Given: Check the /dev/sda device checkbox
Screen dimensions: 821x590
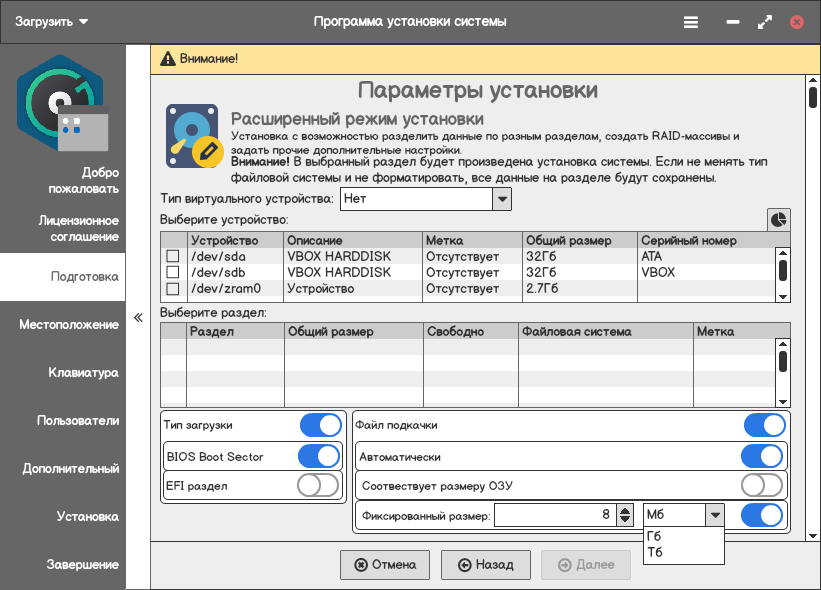Looking at the screenshot, I should click(172, 256).
